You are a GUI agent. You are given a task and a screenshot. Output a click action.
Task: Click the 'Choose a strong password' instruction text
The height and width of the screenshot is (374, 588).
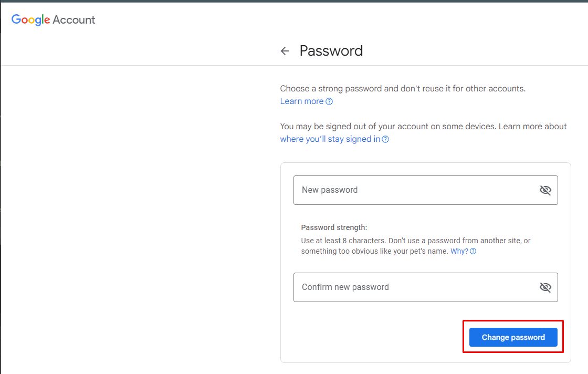[403, 89]
